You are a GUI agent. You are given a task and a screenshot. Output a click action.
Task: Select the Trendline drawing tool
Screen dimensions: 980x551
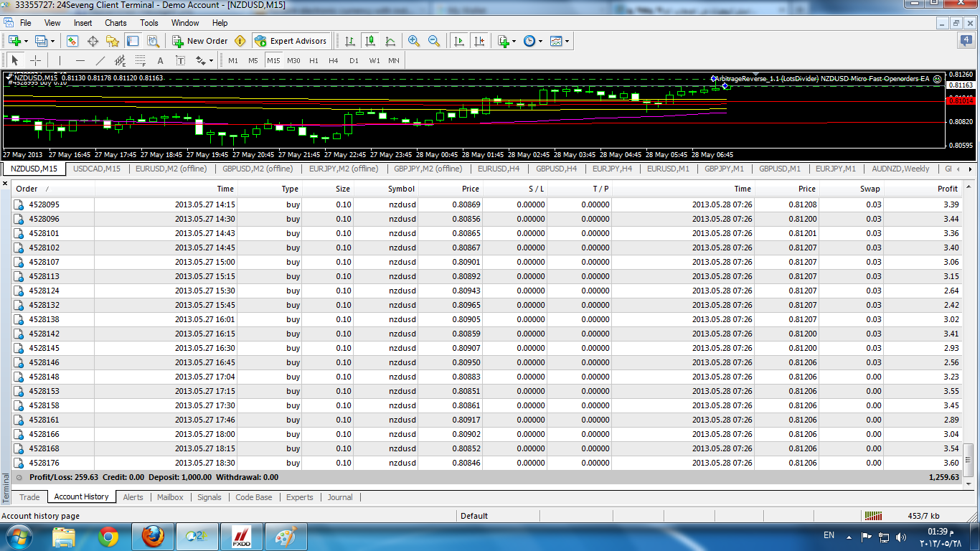tap(100, 60)
